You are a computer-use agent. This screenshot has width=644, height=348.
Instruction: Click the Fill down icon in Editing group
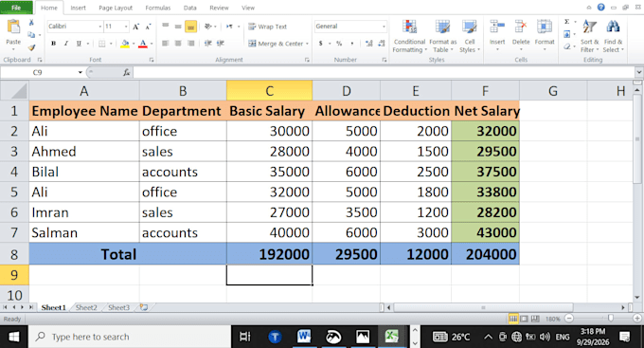[x=566, y=34]
